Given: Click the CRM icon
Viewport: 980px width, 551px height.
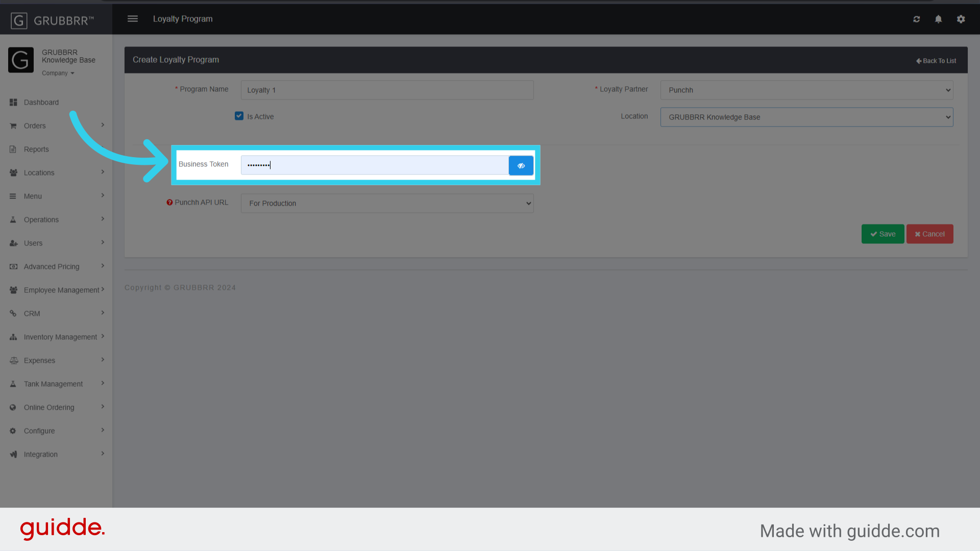Looking at the screenshot, I should (13, 314).
